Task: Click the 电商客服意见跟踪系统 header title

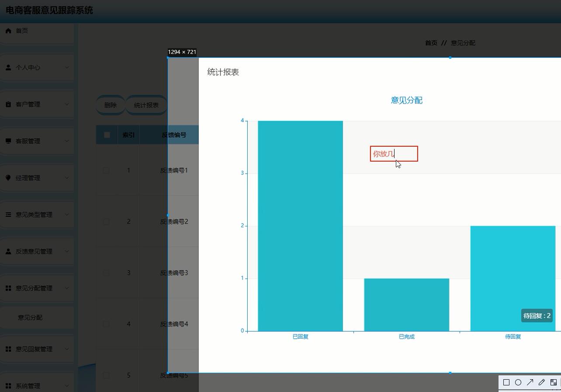Action: coord(49,10)
